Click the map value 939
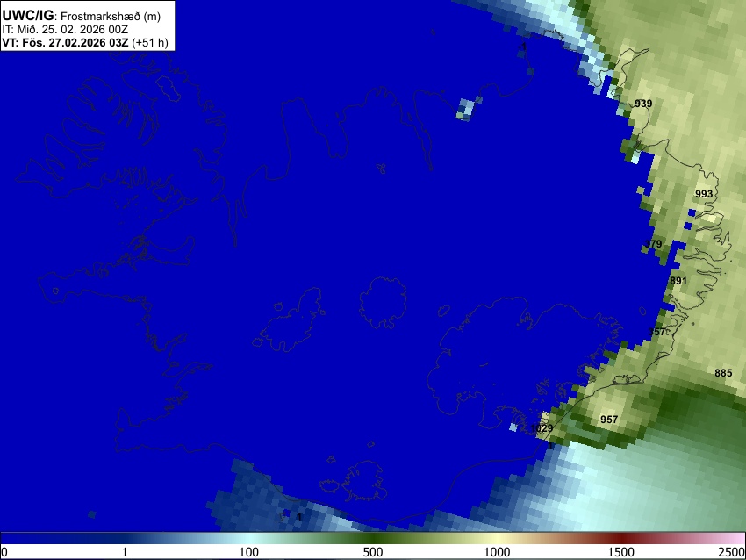The image size is (746, 560). (643, 104)
